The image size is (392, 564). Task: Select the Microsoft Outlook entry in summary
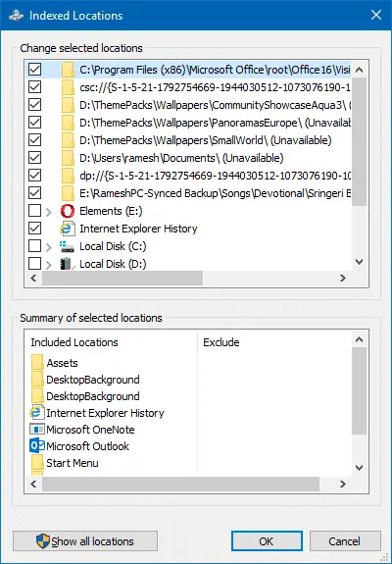(x=87, y=446)
